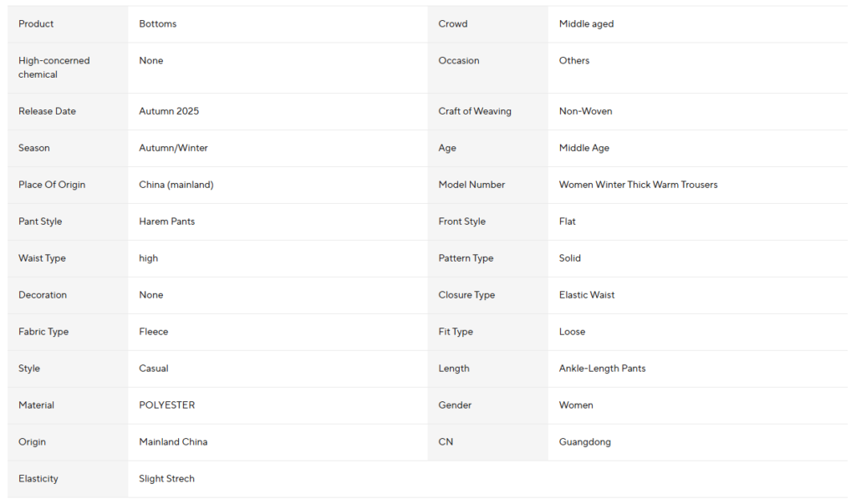Click the "Elastic Waist" closure type value
Image resolution: width=856 pixels, height=504 pixels.
point(587,295)
